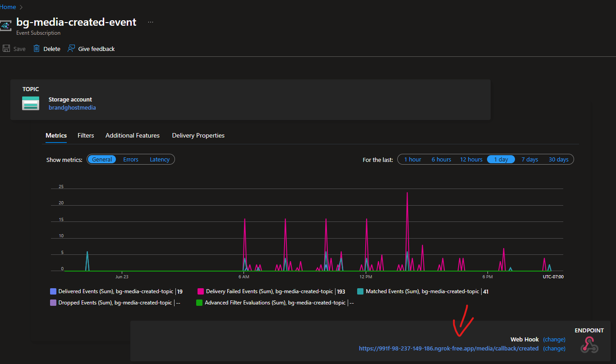Click the breadcrumb chevron after Home
Screen dimensions: 616x364
pyautogui.click(x=21, y=7)
